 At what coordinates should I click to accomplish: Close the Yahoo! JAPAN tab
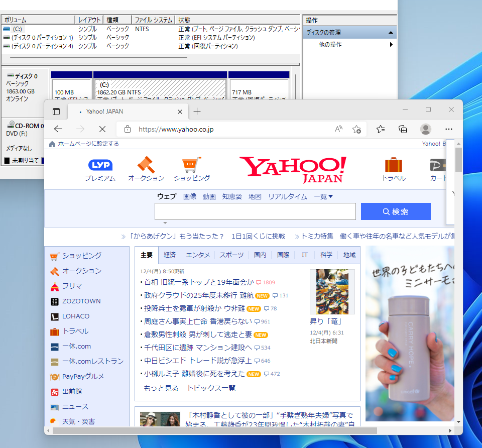(180, 111)
